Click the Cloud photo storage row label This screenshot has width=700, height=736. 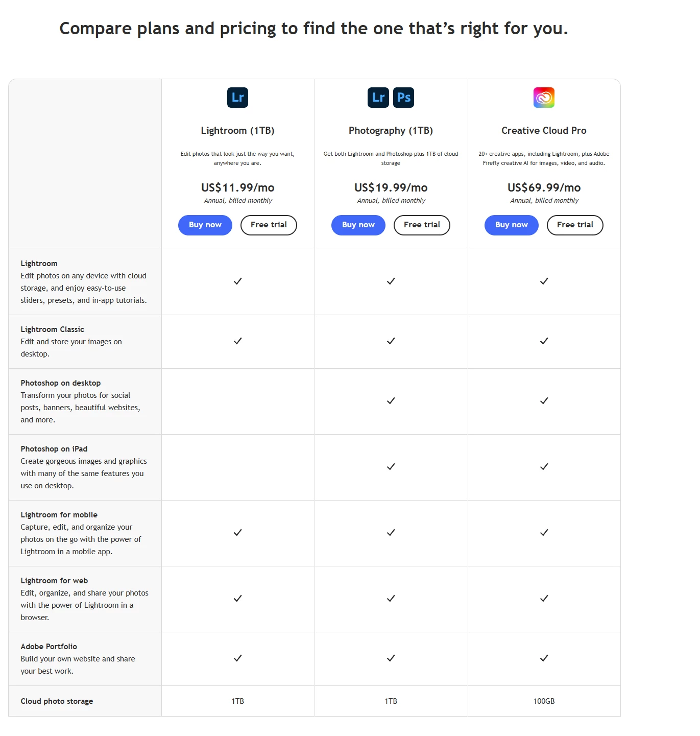click(57, 701)
